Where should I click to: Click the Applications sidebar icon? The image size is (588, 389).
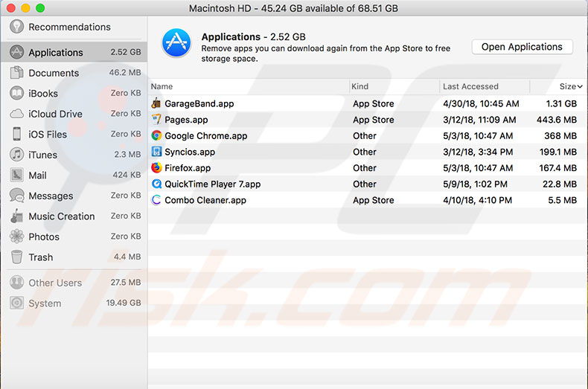point(16,52)
